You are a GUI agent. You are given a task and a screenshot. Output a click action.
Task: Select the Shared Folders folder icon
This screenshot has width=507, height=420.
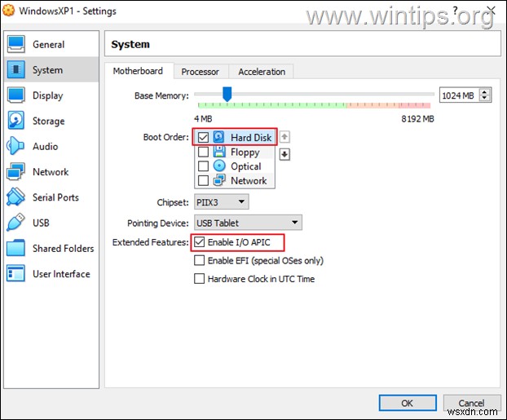(x=15, y=248)
